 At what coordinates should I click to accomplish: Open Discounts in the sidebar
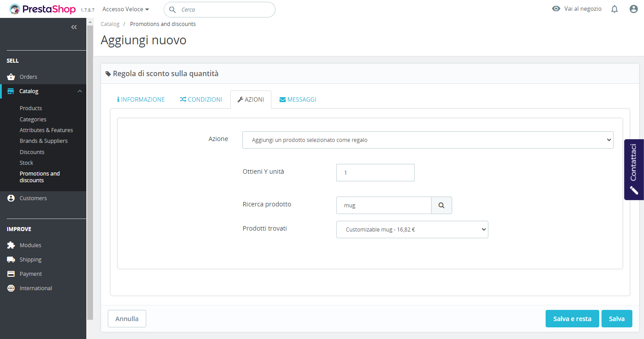pyautogui.click(x=32, y=152)
